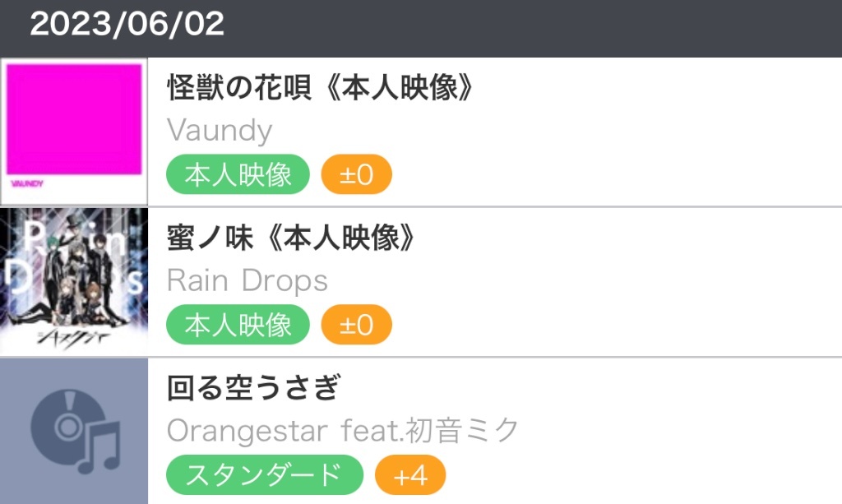Click the stylized logo at Rain Drops cover bottom

72,338
